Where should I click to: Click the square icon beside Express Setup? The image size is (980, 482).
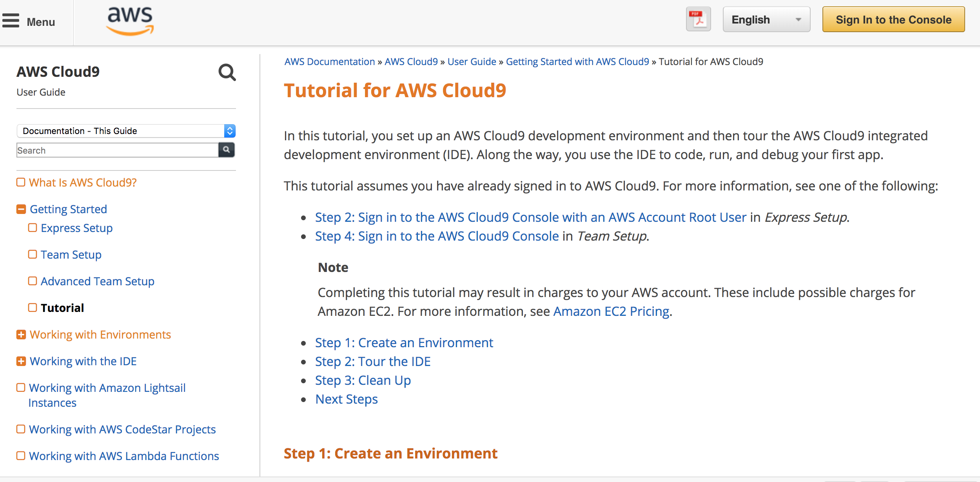pos(33,228)
